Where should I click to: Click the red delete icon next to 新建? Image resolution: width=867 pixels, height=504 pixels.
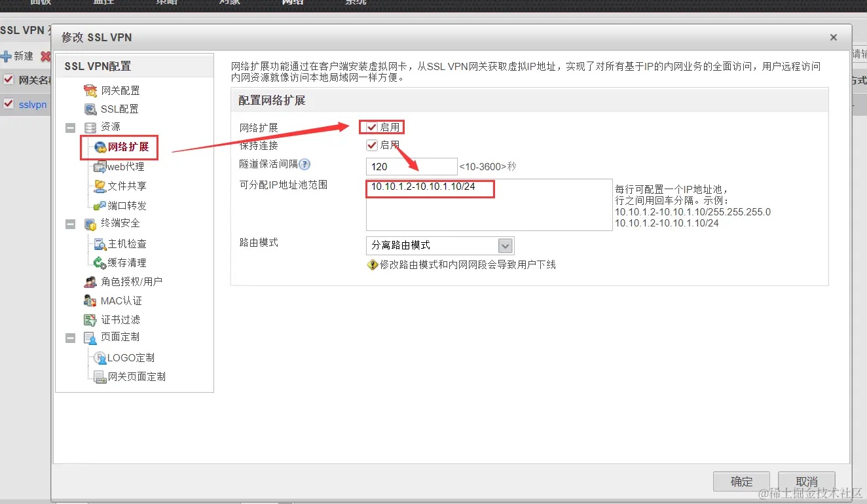pos(46,57)
